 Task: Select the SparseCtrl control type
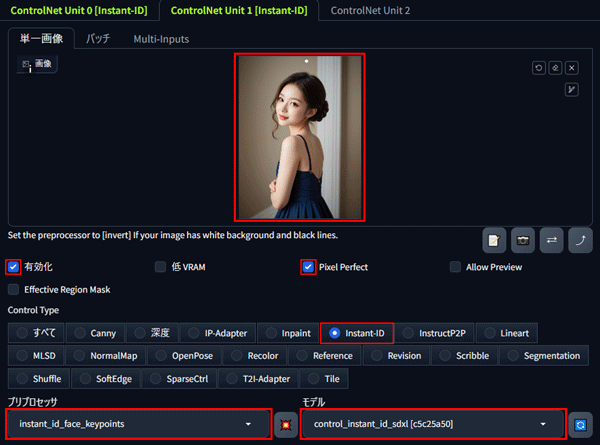179,378
